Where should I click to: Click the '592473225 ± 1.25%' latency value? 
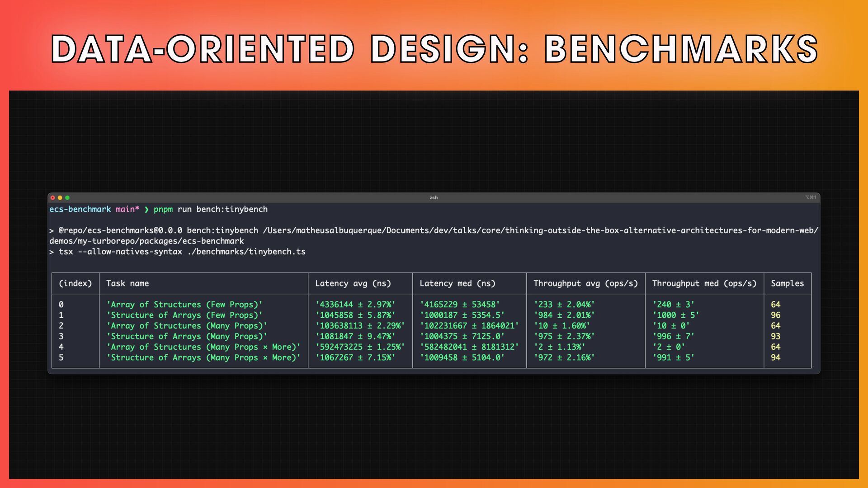click(x=360, y=347)
